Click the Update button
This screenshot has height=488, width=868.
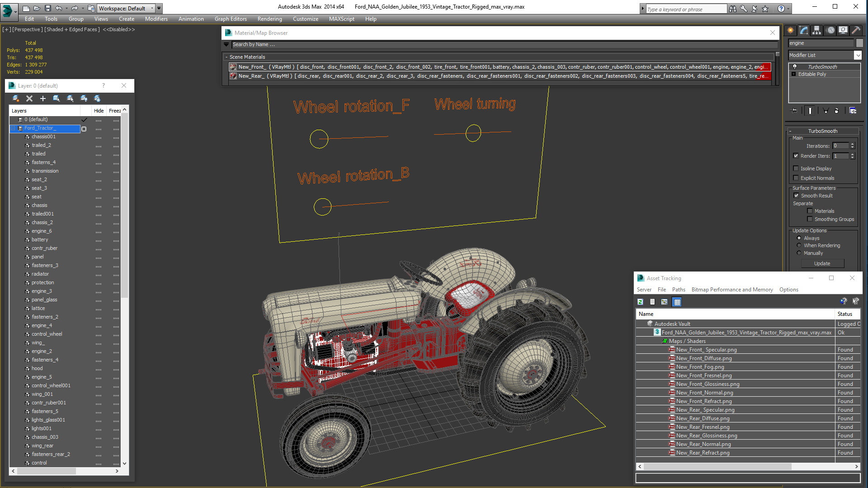coord(822,263)
